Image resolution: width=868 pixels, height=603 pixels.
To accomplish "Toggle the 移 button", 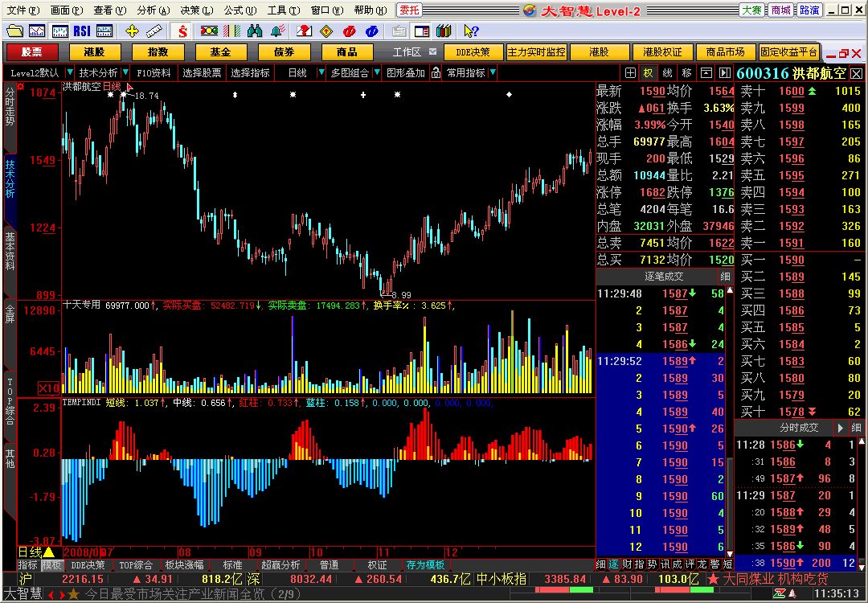I will pos(687,72).
